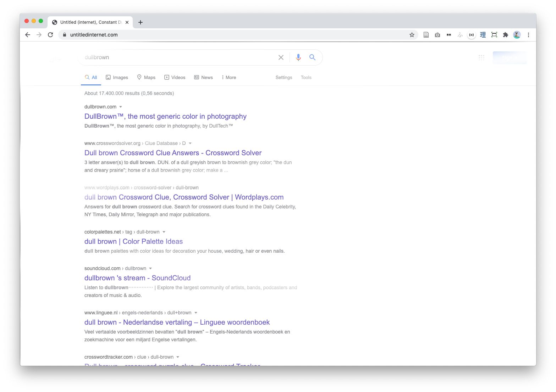The image size is (556, 392).
Task: Click the magnifying glass search button
Action: pos(312,57)
